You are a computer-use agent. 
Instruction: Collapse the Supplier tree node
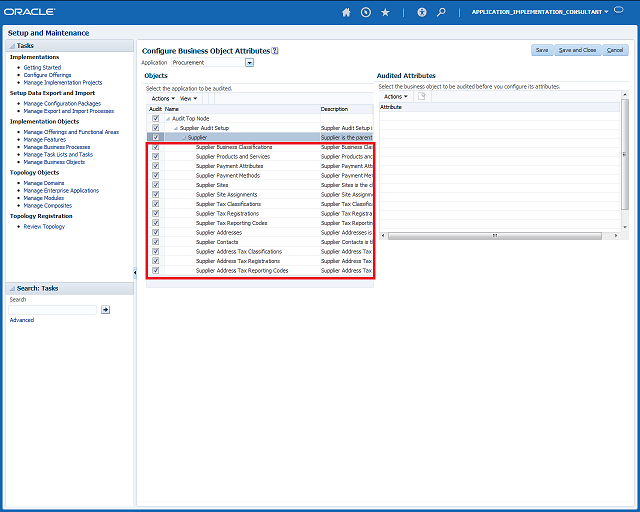pos(184,138)
